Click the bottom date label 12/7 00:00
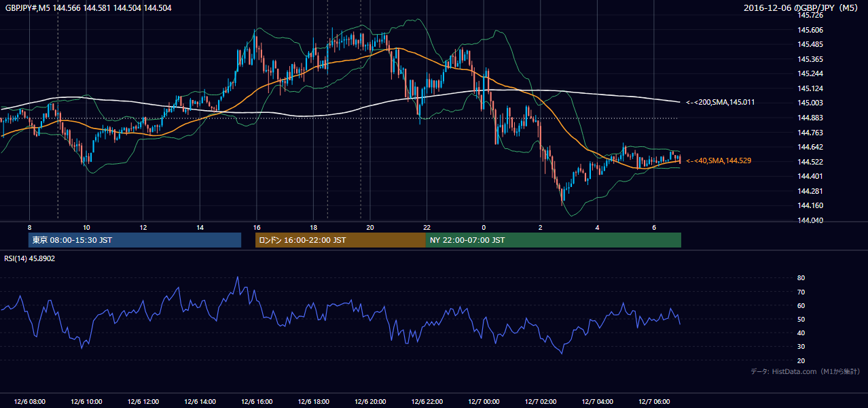The width and height of the screenshot is (868, 408). click(x=484, y=401)
